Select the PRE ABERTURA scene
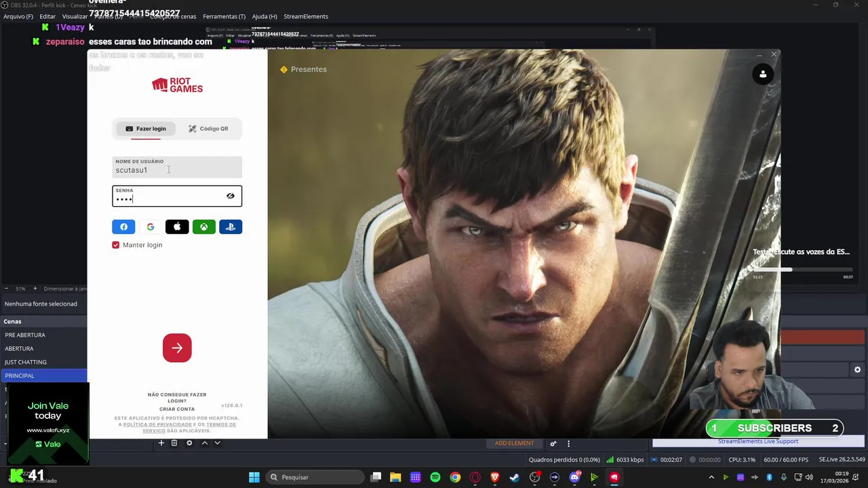 pos(43,335)
